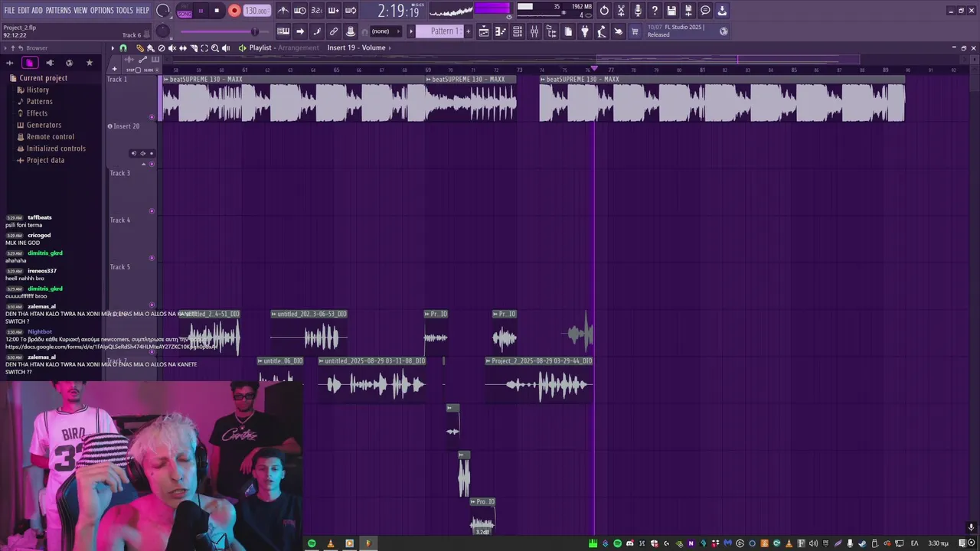This screenshot has height=551, width=980.
Task: Open the OPTIONS menu
Action: 102,11
